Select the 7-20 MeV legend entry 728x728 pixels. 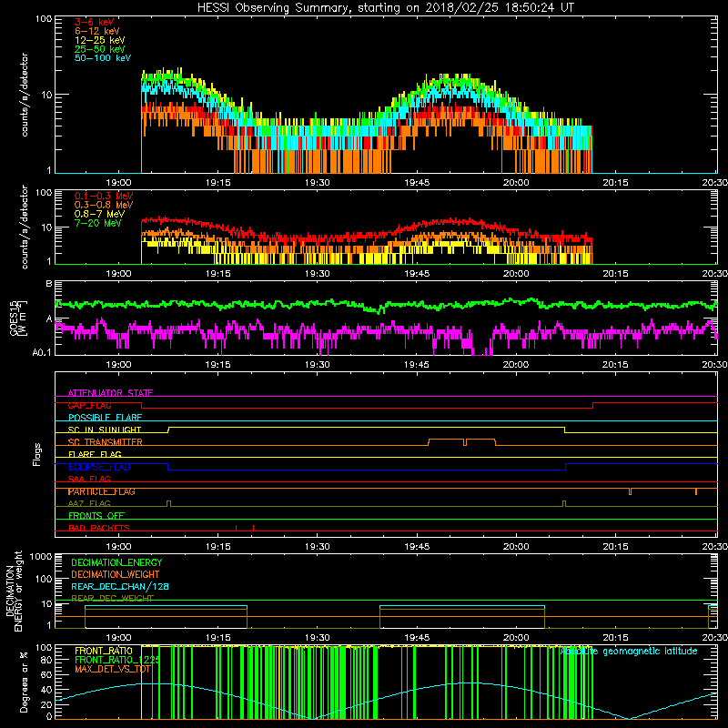coord(98,223)
